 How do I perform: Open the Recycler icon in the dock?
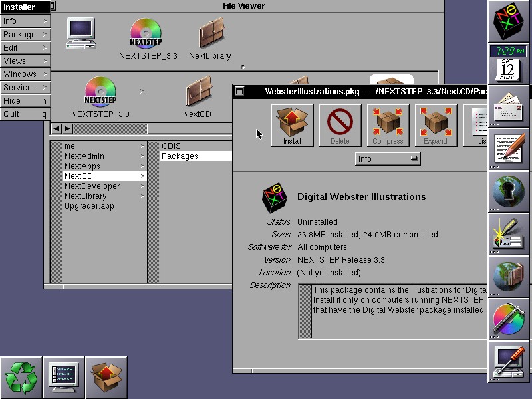[x=21, y=378]
